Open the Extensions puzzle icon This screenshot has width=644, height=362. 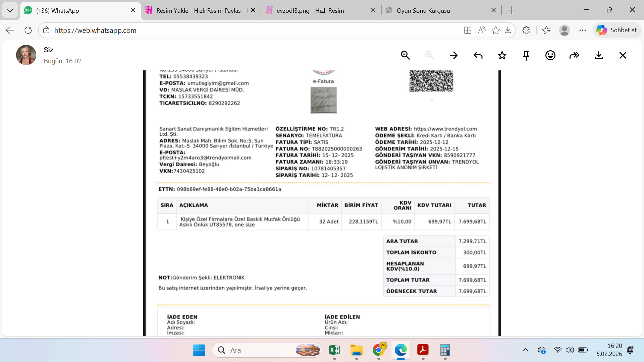[526, 30]
